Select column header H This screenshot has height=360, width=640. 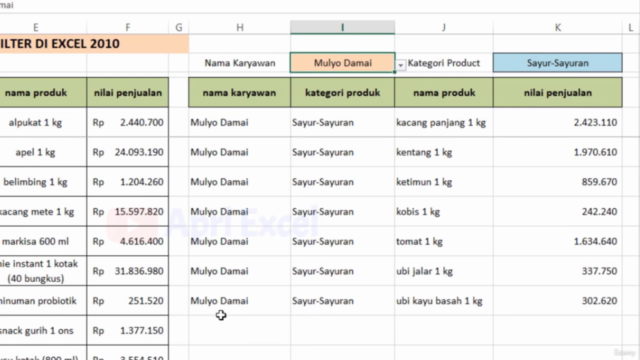point(240,27)
